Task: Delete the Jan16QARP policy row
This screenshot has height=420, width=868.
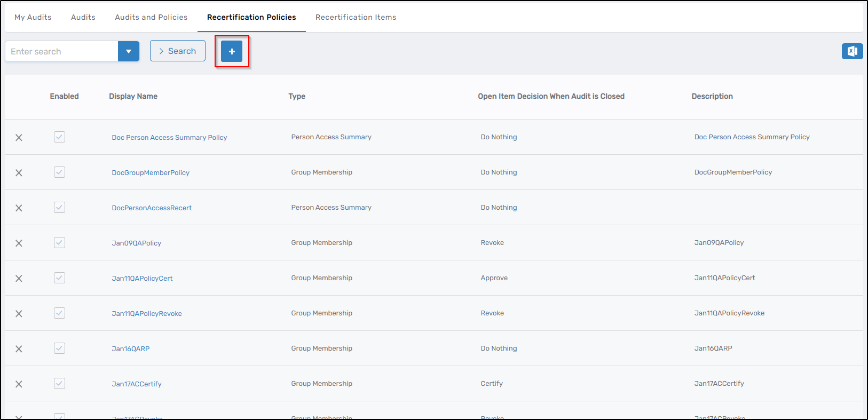Action: [19, 349]
